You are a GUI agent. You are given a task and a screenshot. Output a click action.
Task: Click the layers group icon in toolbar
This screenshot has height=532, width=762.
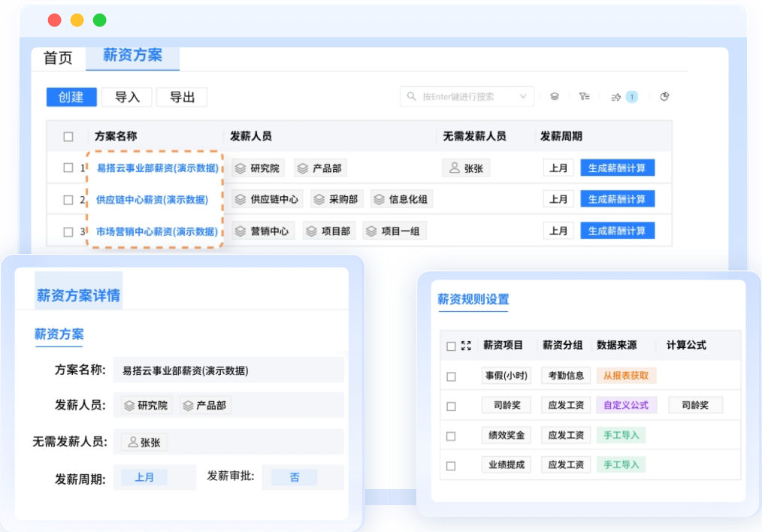point(555,97)
